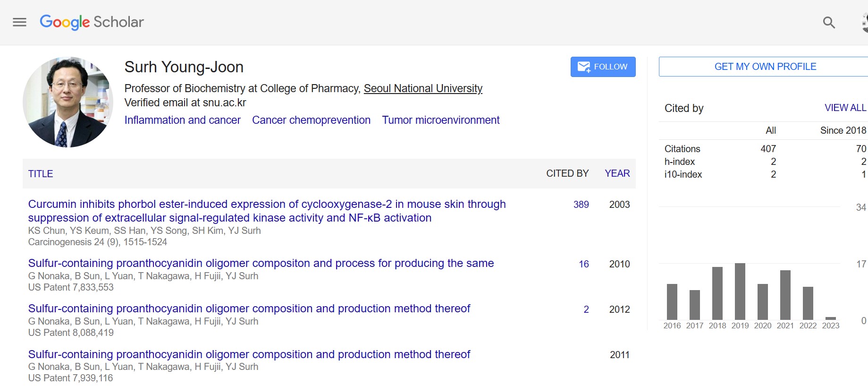Open the 2 citations link for 2012 patent

(x=586, y=309)
